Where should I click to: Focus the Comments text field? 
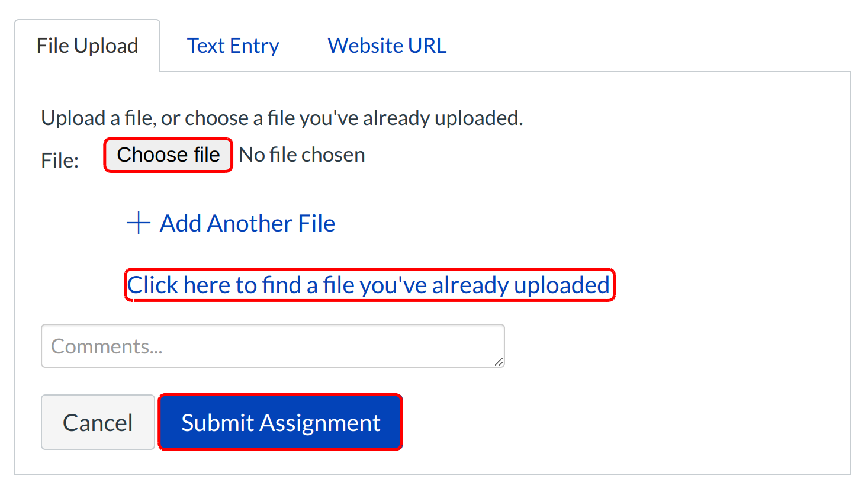[272, 346]
